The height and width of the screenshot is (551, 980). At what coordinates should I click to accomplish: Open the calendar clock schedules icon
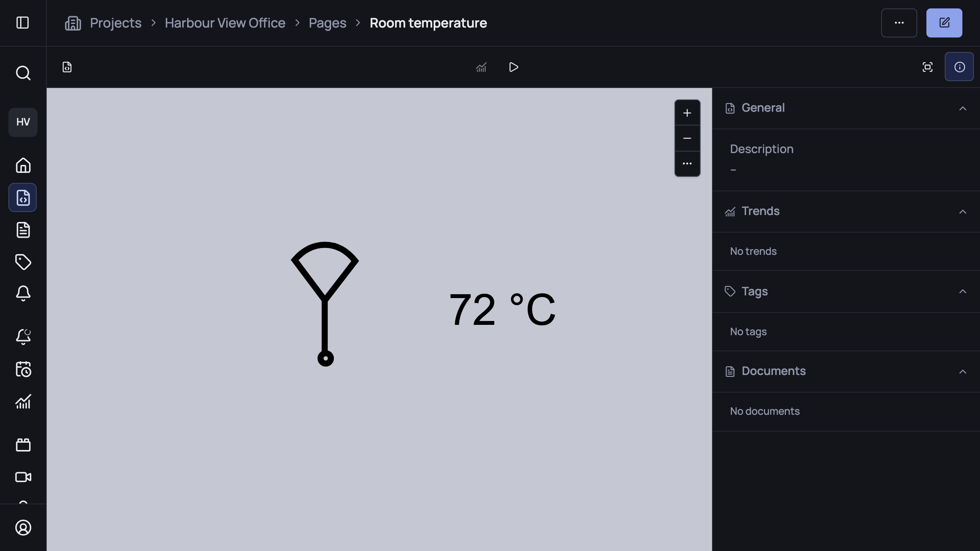(23, 369)
